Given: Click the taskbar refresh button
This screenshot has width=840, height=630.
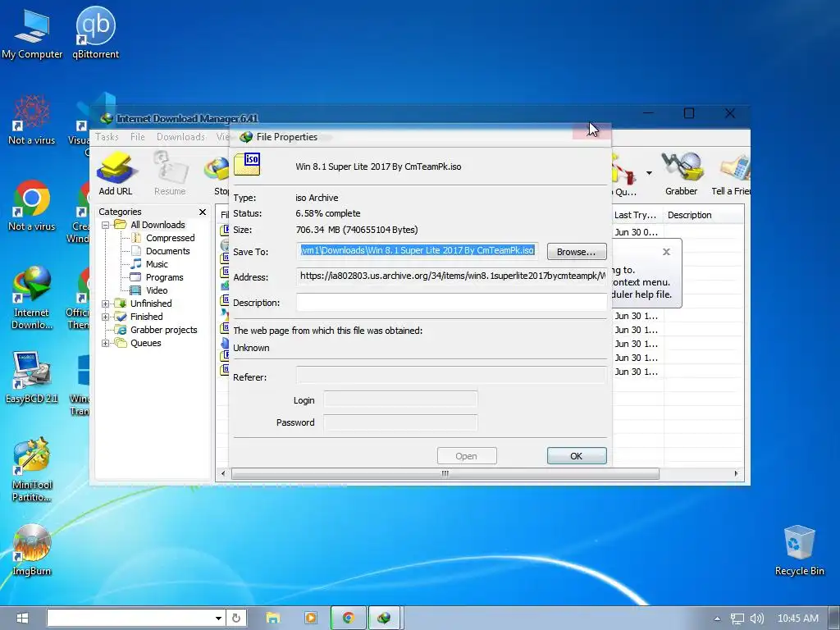Looking at the screenshot, I should 236,619.
